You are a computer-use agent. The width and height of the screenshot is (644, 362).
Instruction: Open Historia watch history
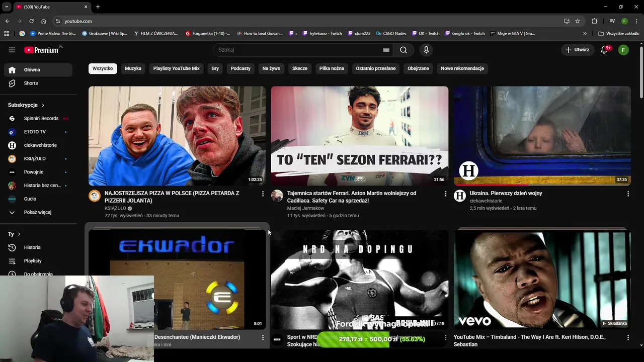[x=38, y=247]
